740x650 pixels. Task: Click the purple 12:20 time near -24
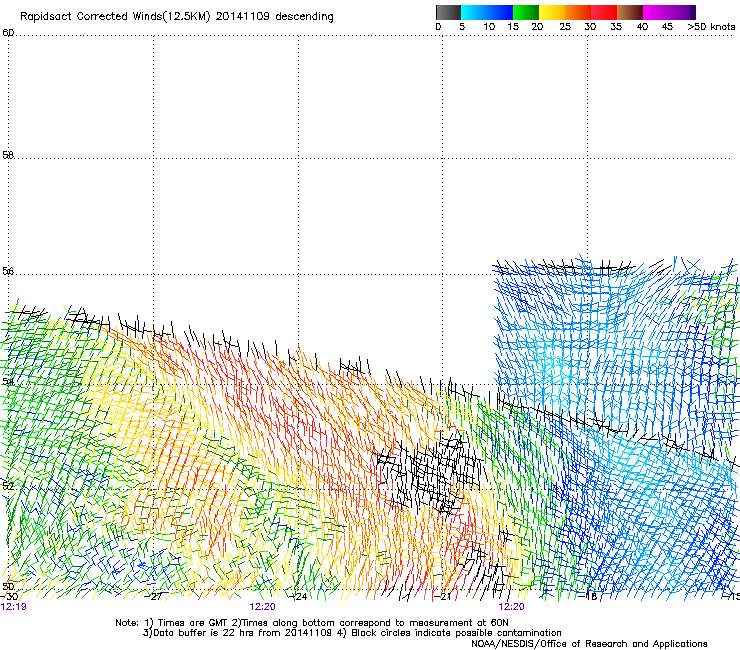point(262,607)
